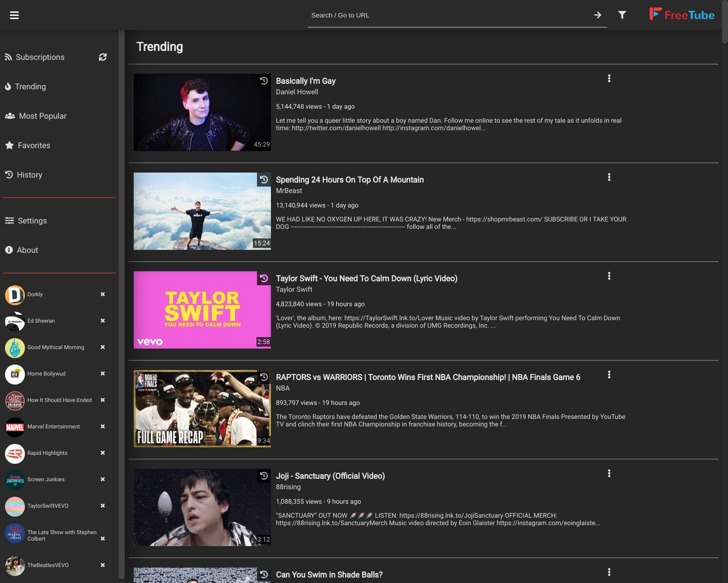Play the Joji Sanctuary thumbnail
The height and width of the screenshot is (583, 728).
(202, 508)
